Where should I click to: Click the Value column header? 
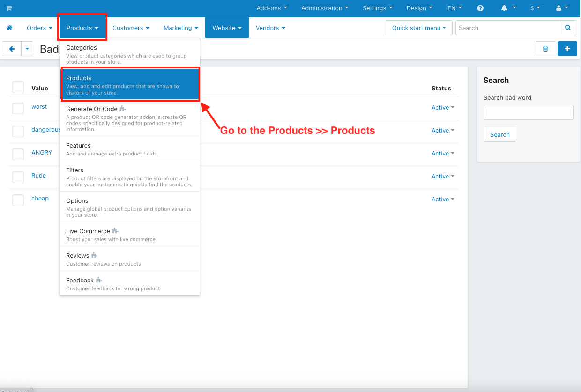[x=40, y=88]
